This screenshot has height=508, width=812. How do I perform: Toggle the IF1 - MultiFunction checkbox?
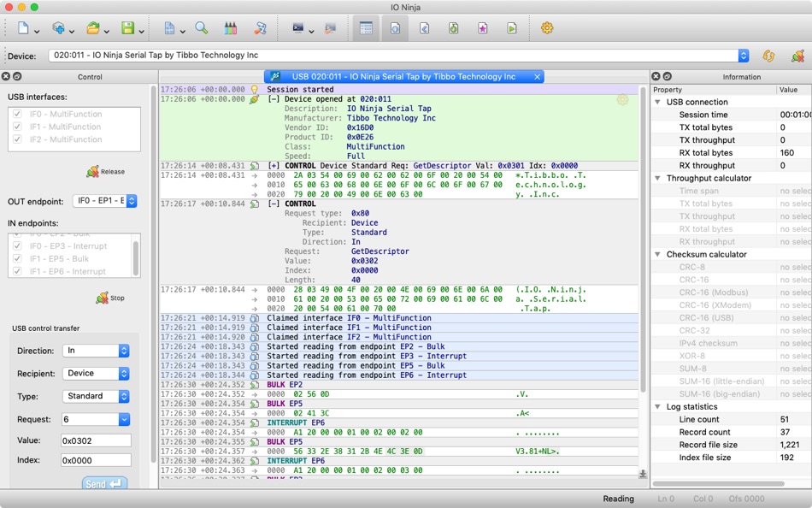pos(17,127)
